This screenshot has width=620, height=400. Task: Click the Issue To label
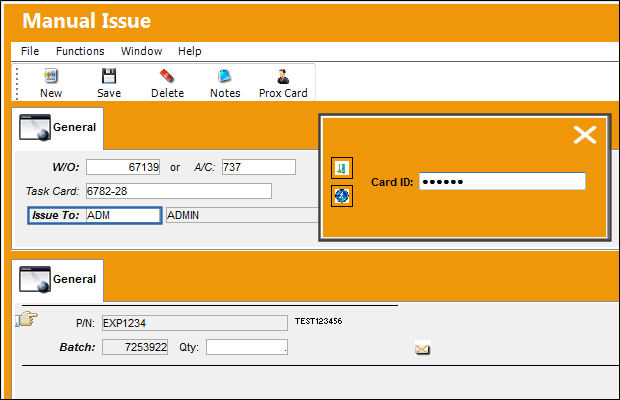[x=56, y=215]
